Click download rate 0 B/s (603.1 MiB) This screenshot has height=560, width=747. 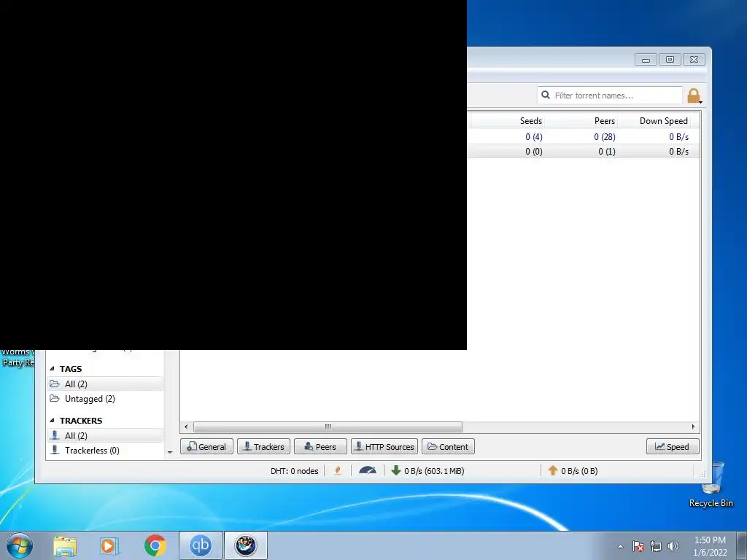click(434, 471)
